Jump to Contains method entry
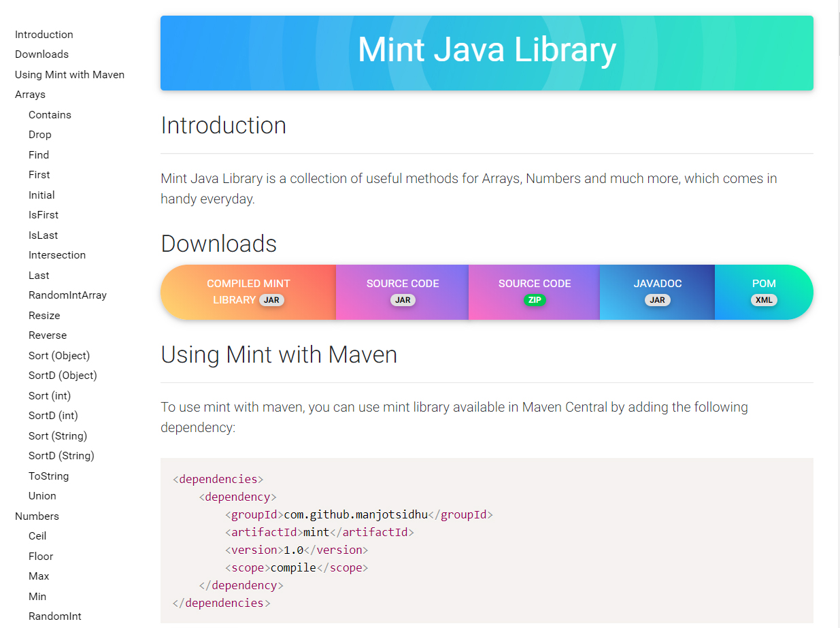 (50, 115)
